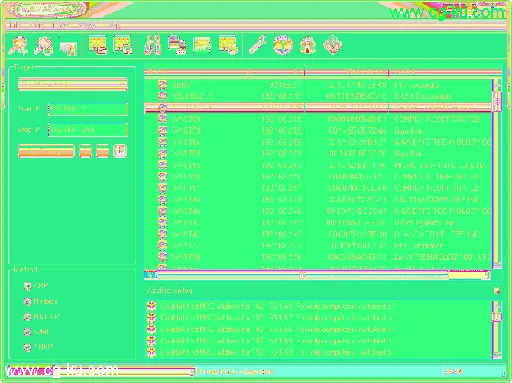This screenshot has width=512, height=383.
Task: Toggle the ARP method checkbox
Action: 27,286
